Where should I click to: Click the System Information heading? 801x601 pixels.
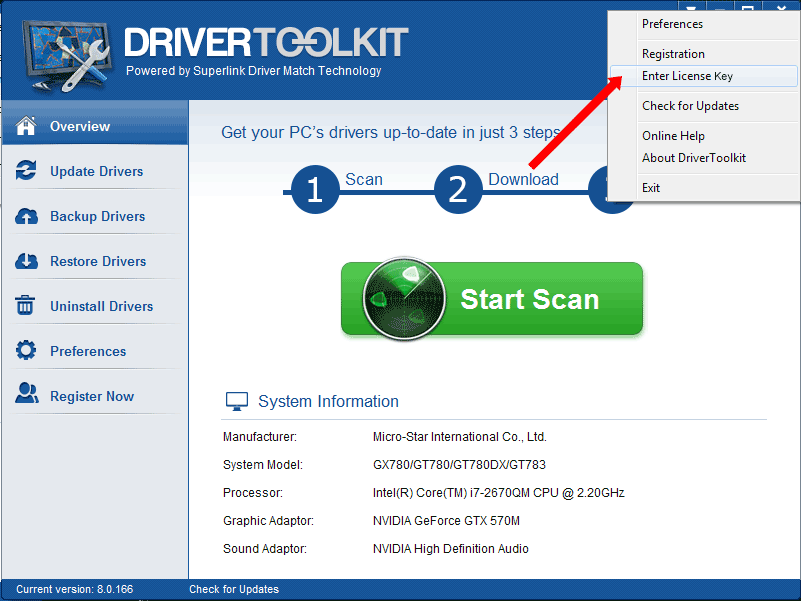[328, 401]
